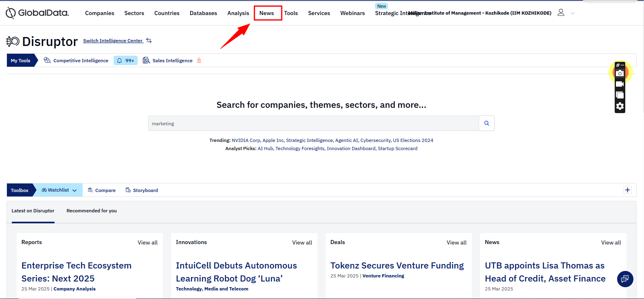The image size is (644, 299).
Task: Open the News menu
Action: (x=267, y=13)
